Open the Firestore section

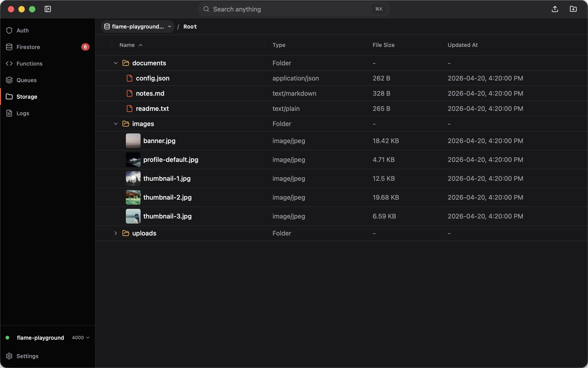pos(48,47)
